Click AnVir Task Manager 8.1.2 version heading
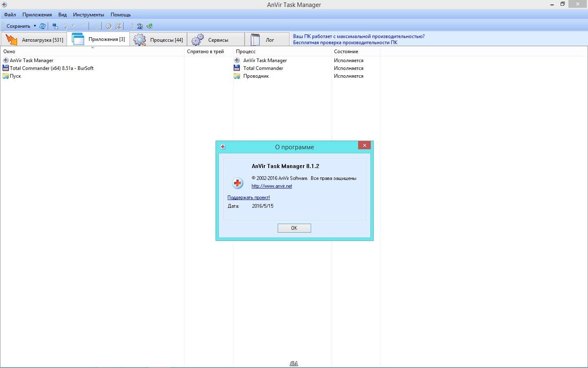Image resolution: width=588 pixels, height=368 pixels. tap(285, 166)
